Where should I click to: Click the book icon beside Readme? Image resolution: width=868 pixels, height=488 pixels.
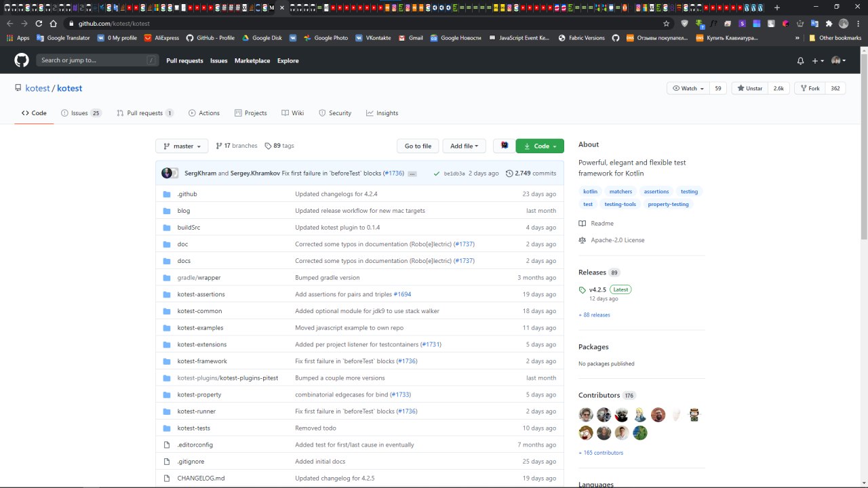tap(583, 224)
